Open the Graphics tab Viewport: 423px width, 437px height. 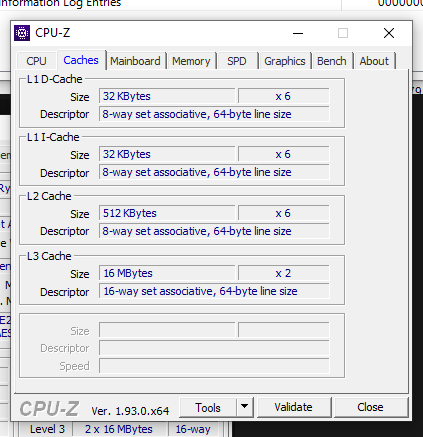tap(285, 61)
